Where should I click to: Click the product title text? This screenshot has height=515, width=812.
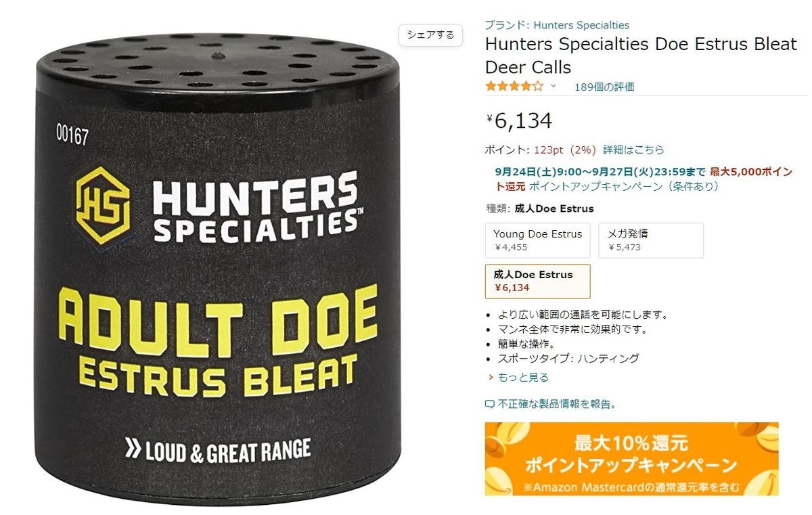click(641, 55)
